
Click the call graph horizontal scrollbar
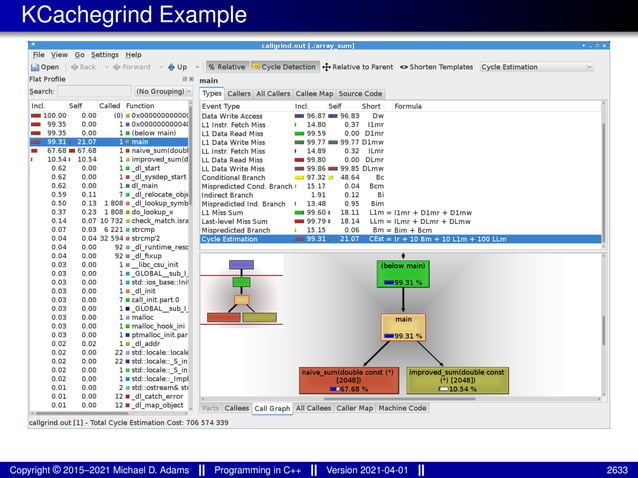401,399
